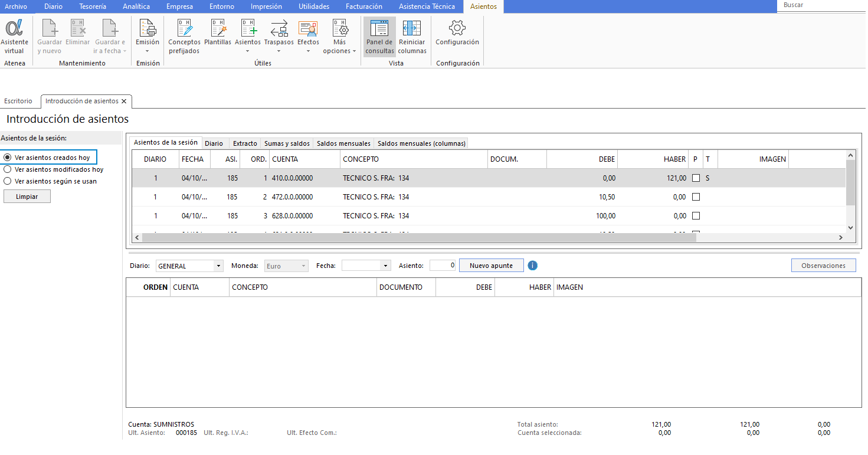Image resolution: width=868 pixels, height=455 pixels.
Task: Open the Saldos mensuales tab
Action: pos(343,143)
